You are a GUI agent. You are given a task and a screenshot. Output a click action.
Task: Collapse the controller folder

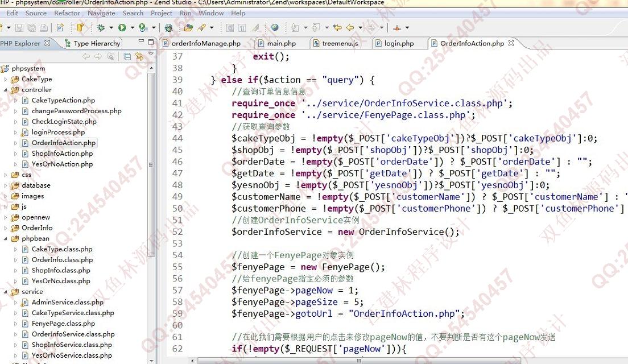(6, 90)
